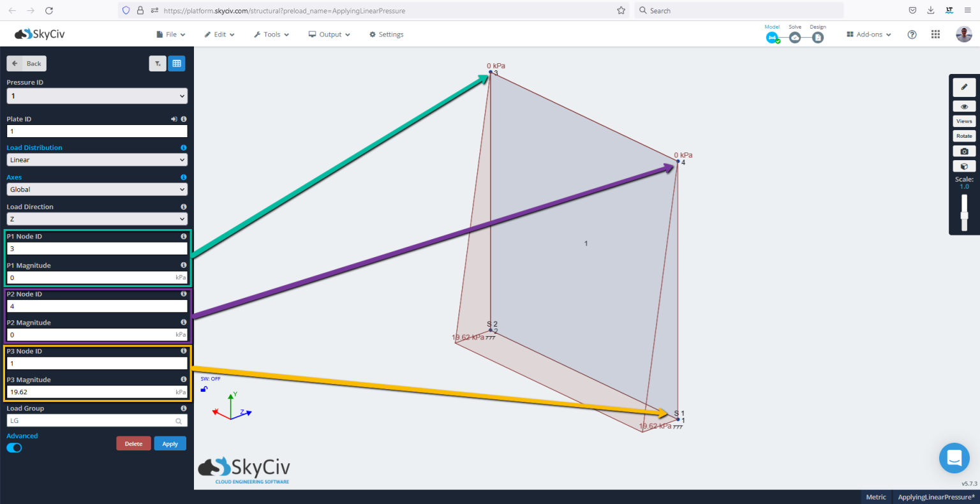980x504 pixels.
Task: Click the Solve cloud icon
Action: pos(795,38)
